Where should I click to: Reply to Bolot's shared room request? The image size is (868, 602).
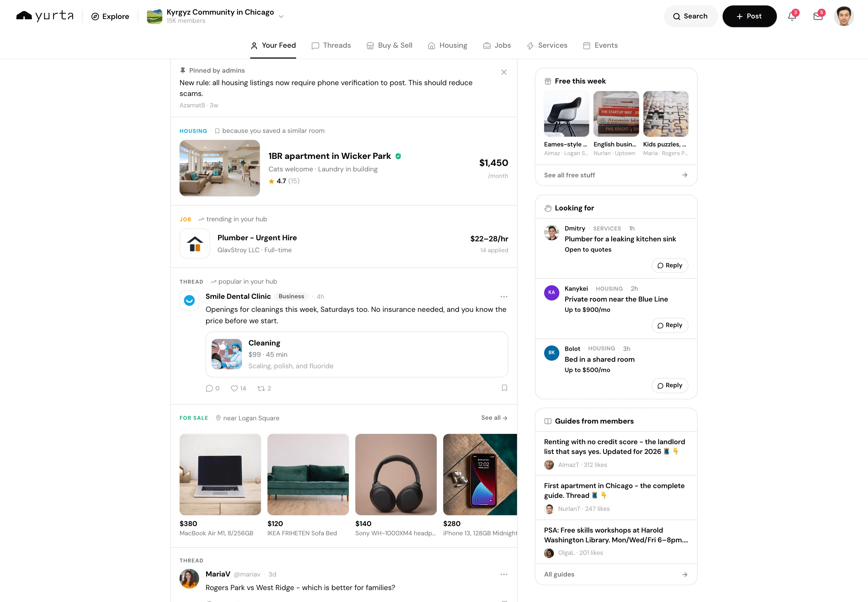pyautogui.click(x=669, y=386)
